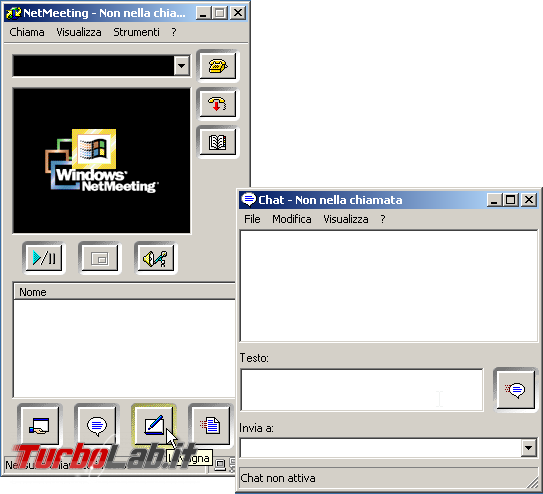
Task: Click the Testo message input field
Action: coord(362,390)
